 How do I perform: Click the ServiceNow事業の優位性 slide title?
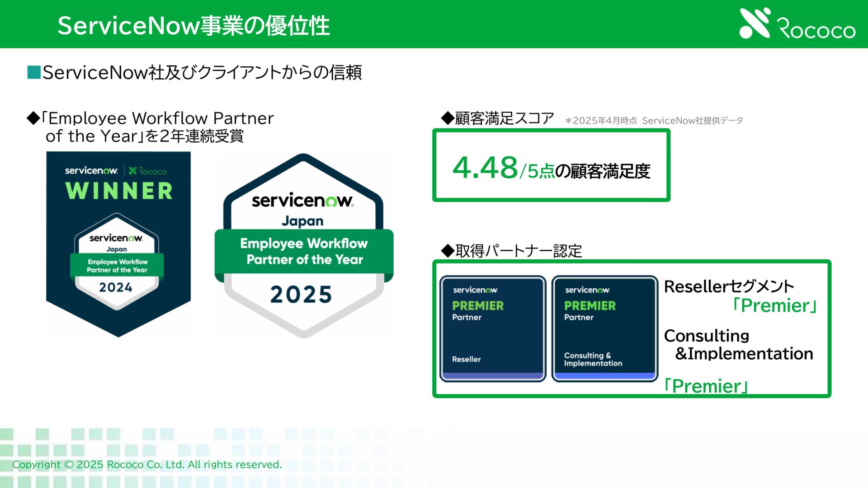pyautogui.click(x=193, y=25)
